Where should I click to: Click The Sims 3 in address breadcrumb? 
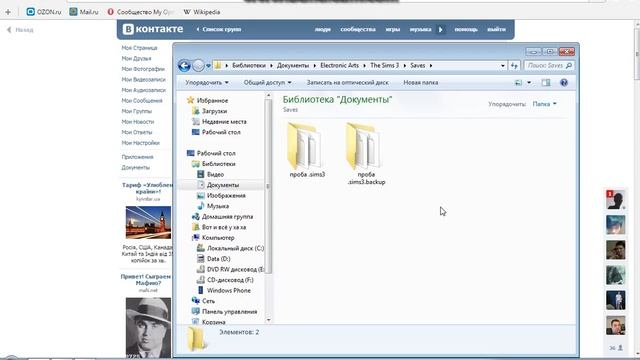(384, 65)
